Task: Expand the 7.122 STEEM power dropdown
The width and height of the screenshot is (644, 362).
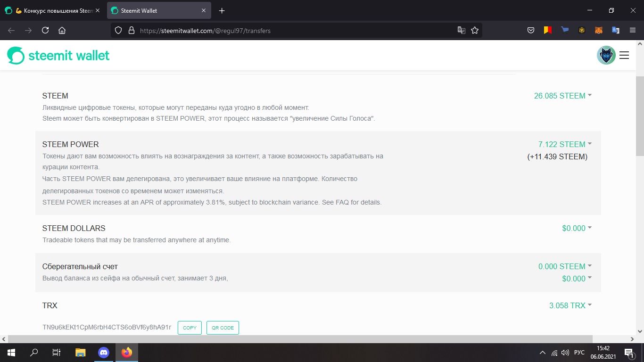Action: click(565, 144)
